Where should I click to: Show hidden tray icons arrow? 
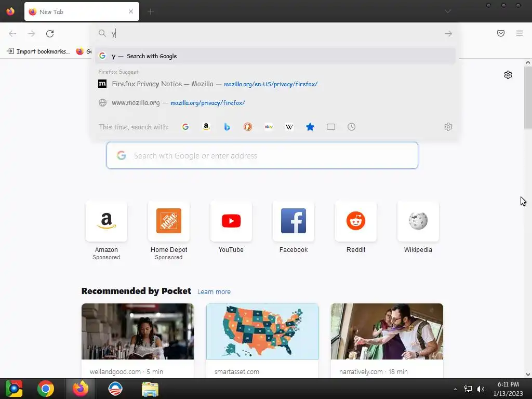455,389
